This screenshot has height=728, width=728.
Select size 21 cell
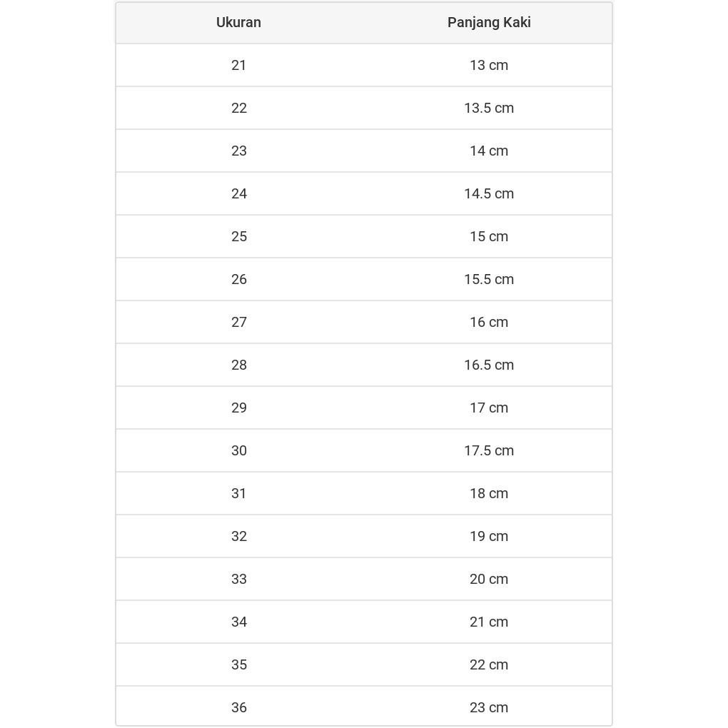click(x=238, y=65)
